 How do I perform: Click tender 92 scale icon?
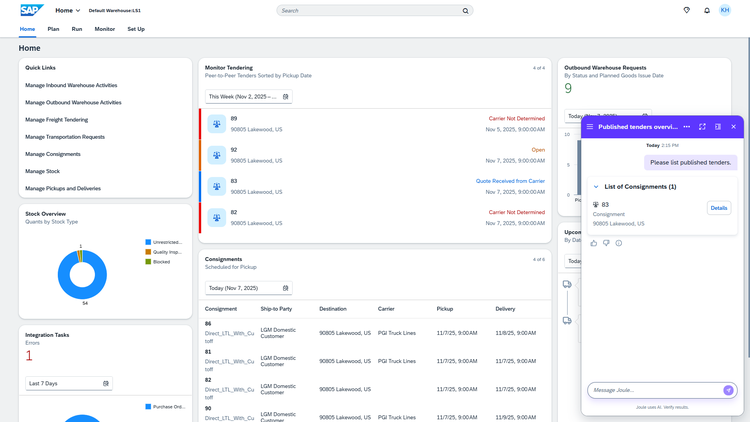tap(217, 155)
